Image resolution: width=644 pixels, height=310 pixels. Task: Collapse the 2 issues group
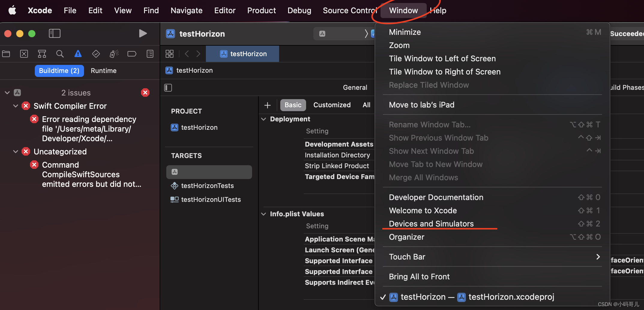coord(7,93)
